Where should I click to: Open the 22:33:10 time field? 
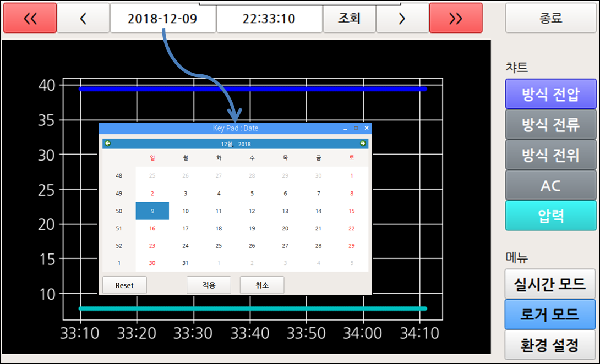click(269, 18)
